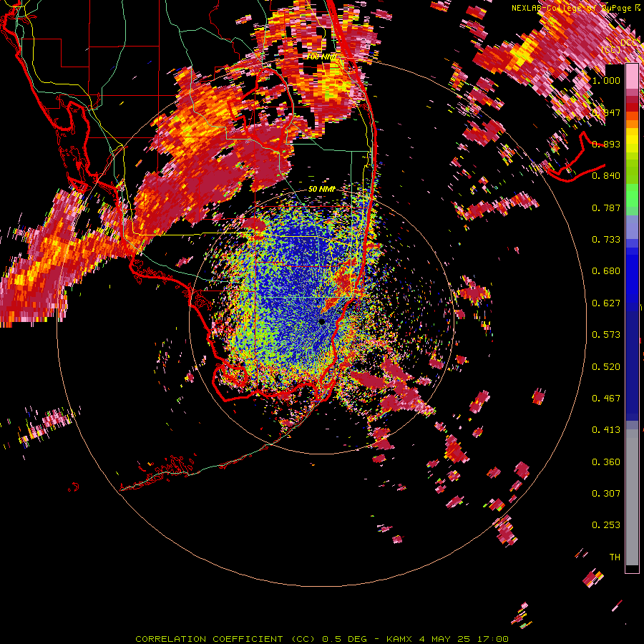Screen dimensions: 644x644
Task: Pick the light pink top color bar segment
Action: pyautogui.click(x=632, y=77)
